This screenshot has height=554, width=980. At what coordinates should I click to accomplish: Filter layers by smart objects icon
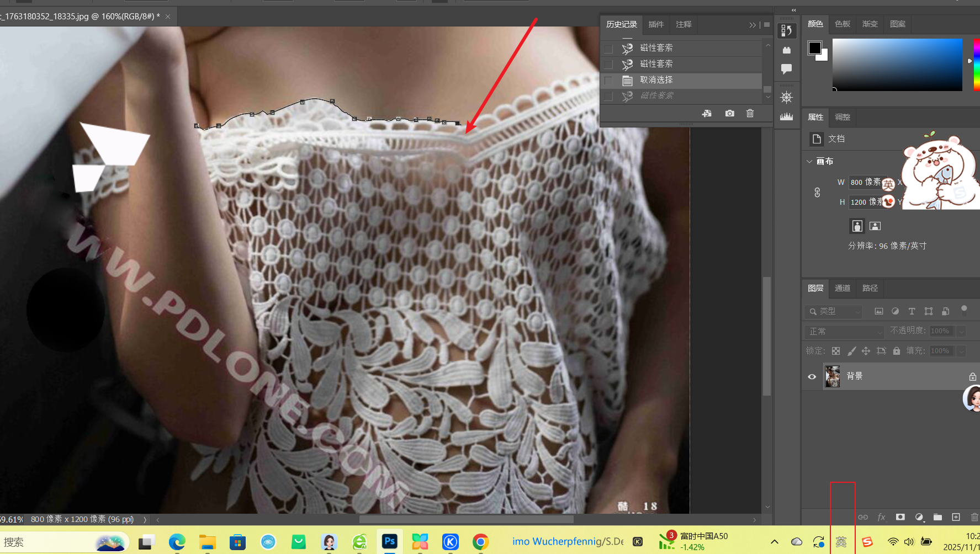(x=946, y=311)
